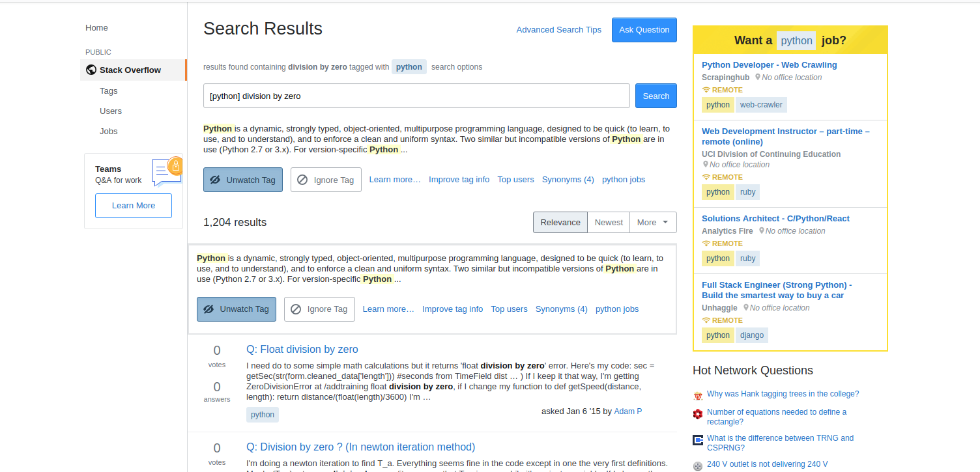The width and height of the screenshot is (980, 472).
Task: Toggle the lower Ignore Tag button
Action: 319,309
